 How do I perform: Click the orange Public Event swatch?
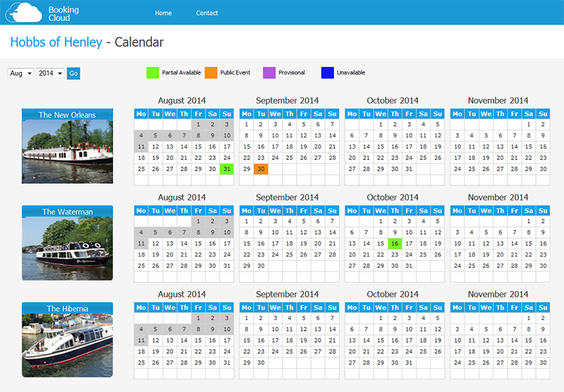pyautogui.click(x=211, y=73)
